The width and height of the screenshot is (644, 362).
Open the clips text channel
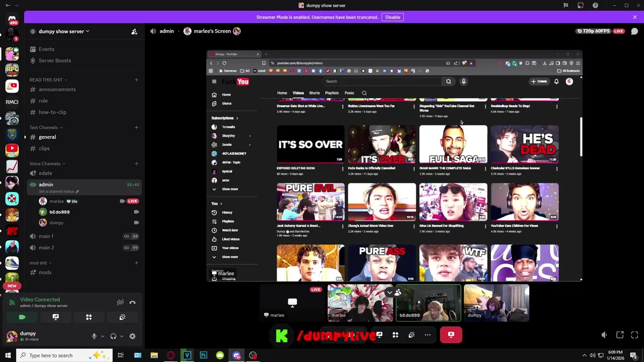click(44, 148)
